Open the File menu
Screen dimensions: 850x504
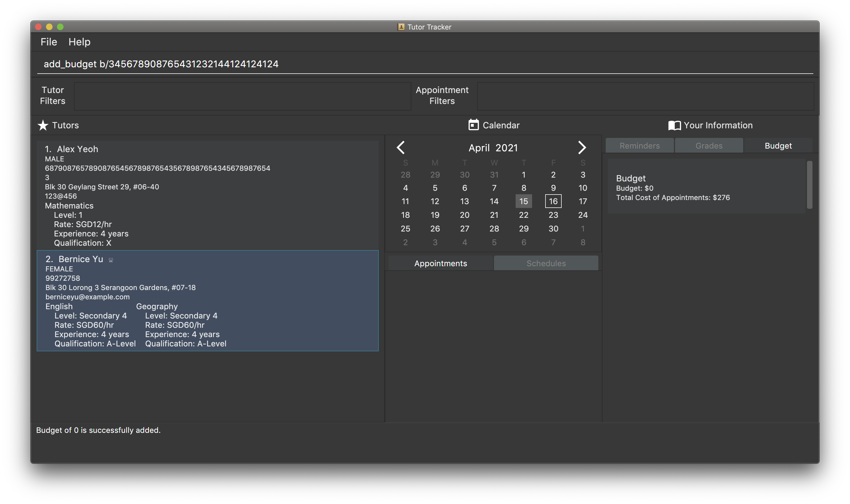pyautogui.click(x=48, y=42)
